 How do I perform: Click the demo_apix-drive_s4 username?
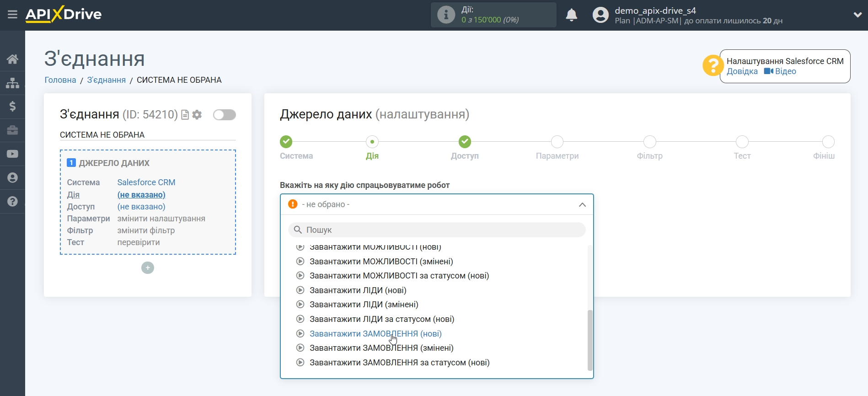pyautogui.click(x=655, y=11)
